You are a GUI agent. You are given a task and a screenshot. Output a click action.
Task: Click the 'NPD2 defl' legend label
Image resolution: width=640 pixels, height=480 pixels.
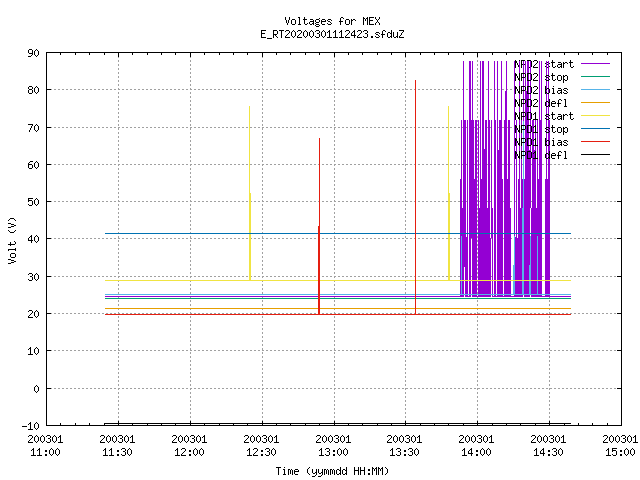point(541,103)
